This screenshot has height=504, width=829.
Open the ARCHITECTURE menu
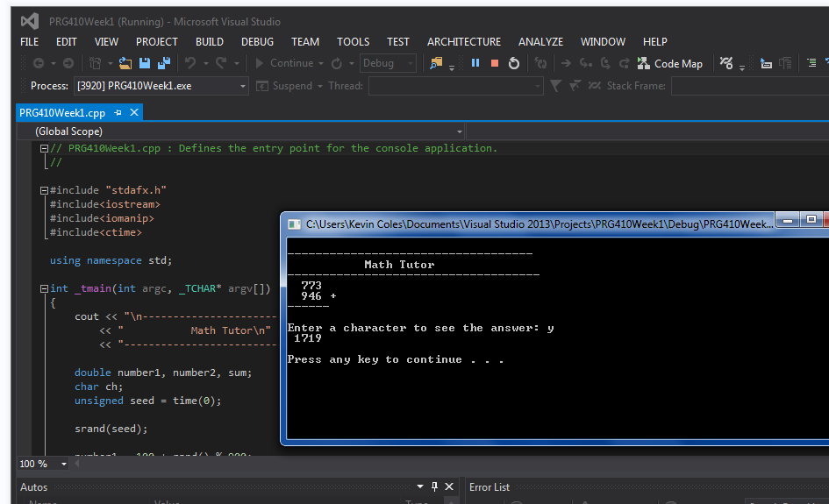pos(464,42)
